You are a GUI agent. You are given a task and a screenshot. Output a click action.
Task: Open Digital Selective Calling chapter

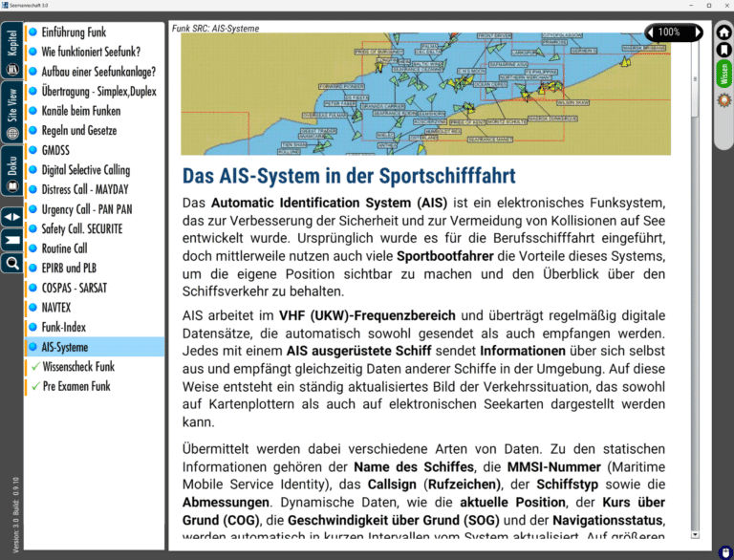[x=94, y=170]
